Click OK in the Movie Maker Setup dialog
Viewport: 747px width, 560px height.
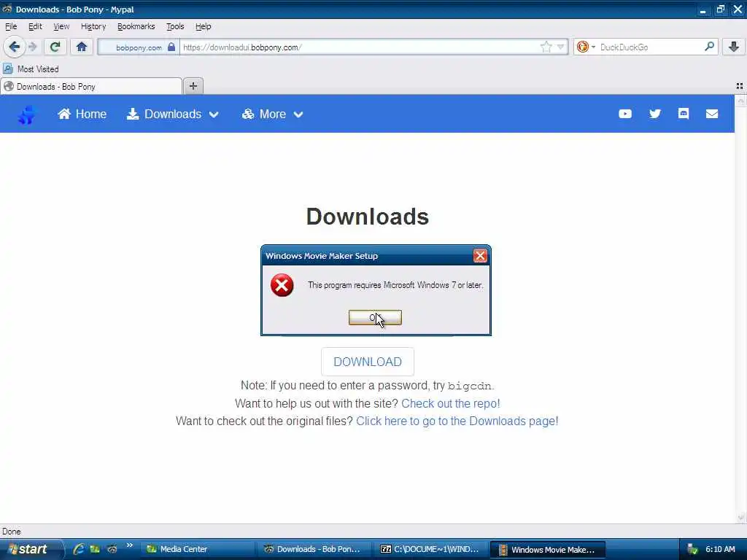pos(375,318)
